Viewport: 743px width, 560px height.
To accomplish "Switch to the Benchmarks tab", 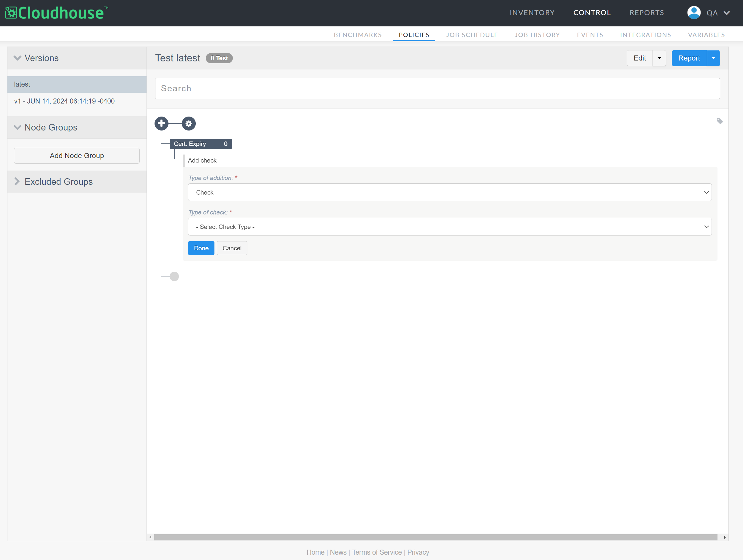I will click(358, 35).
